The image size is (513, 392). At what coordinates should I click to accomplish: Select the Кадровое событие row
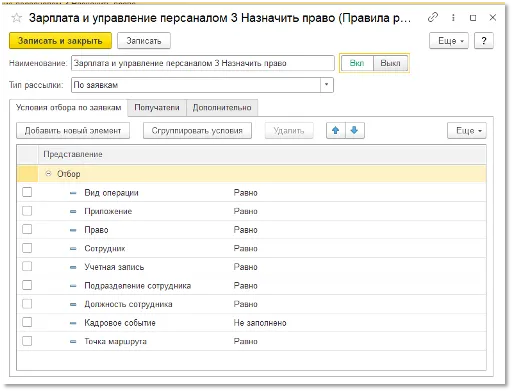click(252, 323)
